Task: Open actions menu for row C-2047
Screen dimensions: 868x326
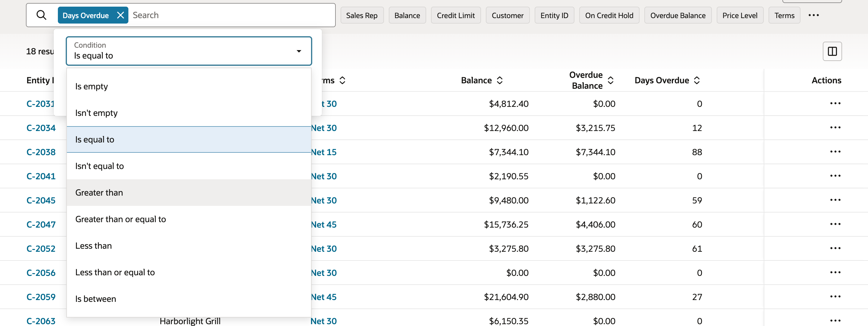Action: [835, 224]
